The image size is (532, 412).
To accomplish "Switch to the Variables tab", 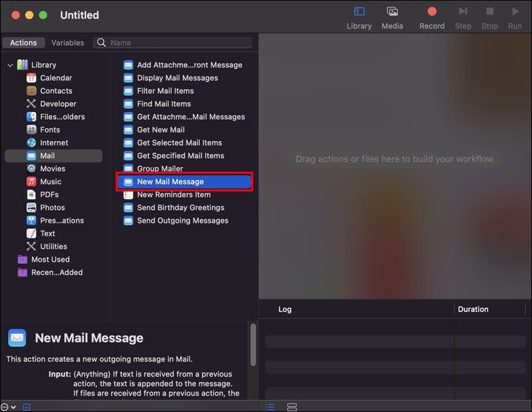I will tap(67, 43).
